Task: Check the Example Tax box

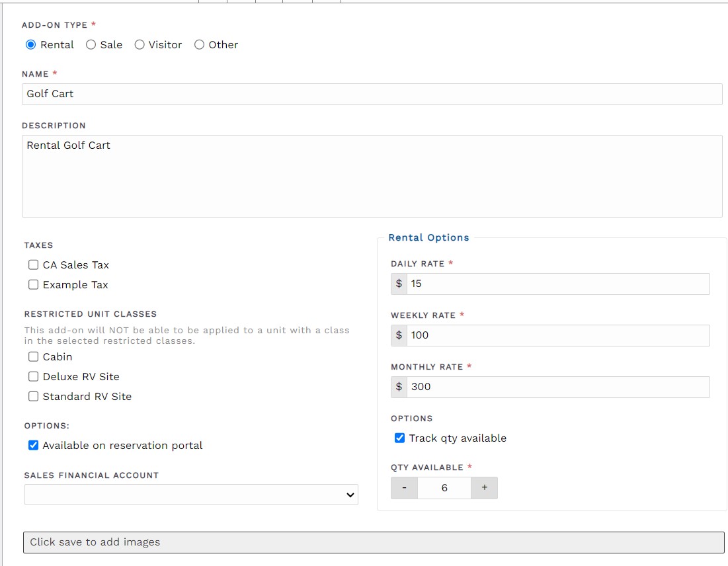Action: coord(34,285)
